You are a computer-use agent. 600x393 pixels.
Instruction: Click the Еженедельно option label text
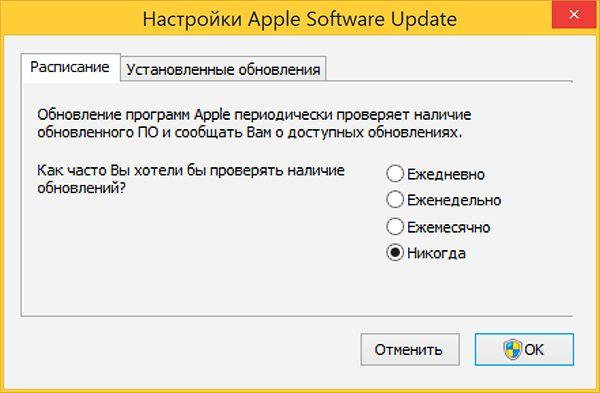coord(454,200)
